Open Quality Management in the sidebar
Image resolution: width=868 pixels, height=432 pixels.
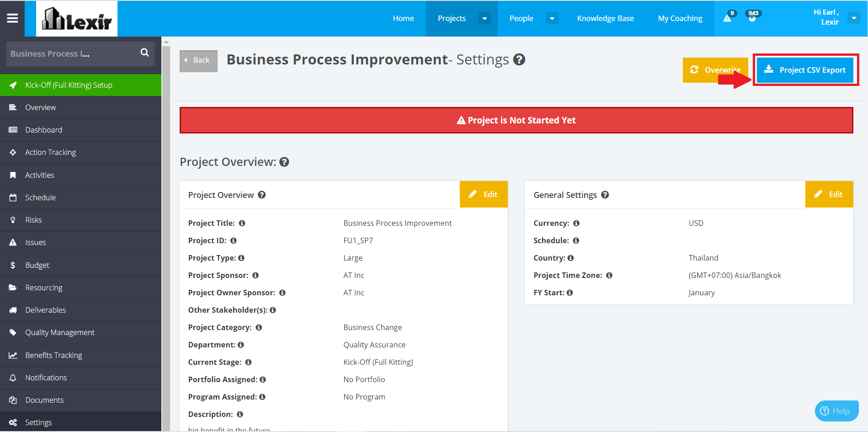click(80, 332)
